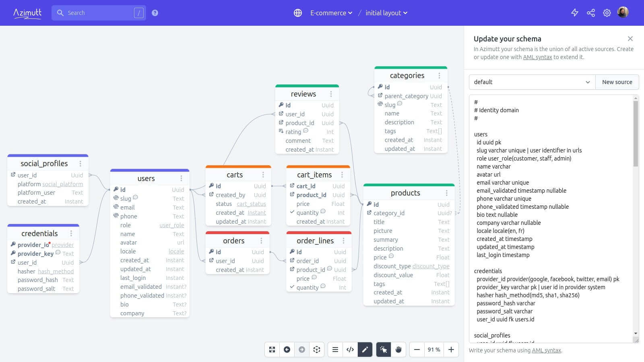Open the products table three-dot menu
Viewport: 644px width, 362px height.
[446, 193]
